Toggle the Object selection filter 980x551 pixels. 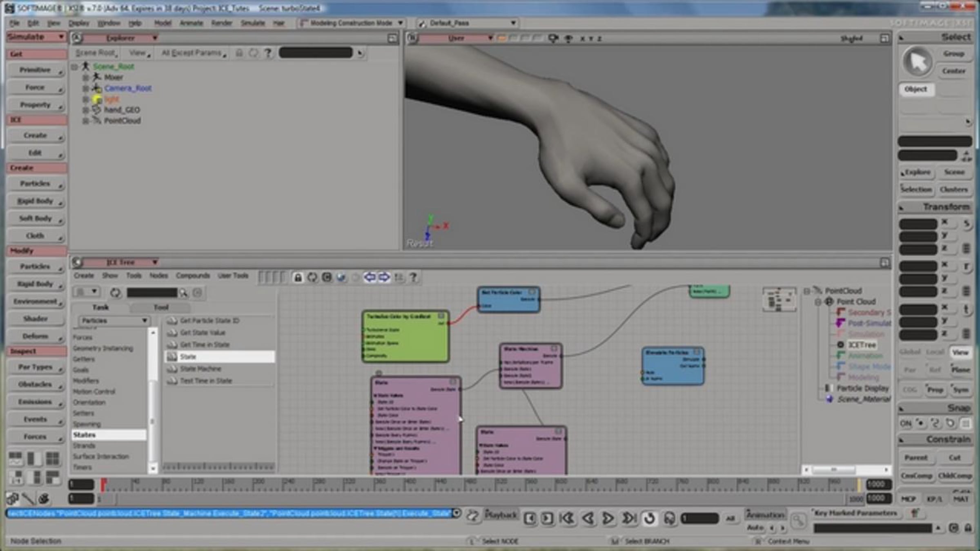916,89
